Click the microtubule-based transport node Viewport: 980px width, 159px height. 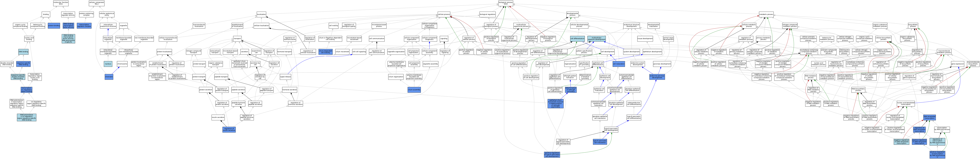point(230,52)
